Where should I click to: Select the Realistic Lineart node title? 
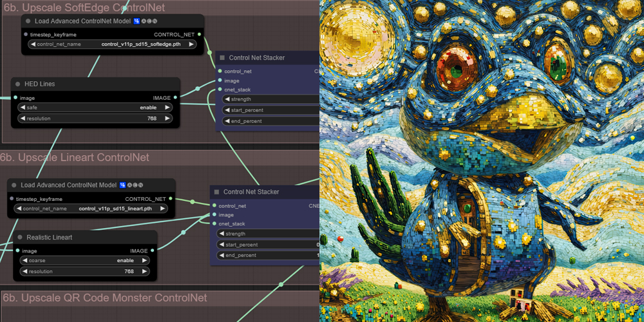(x=50, y=238)
